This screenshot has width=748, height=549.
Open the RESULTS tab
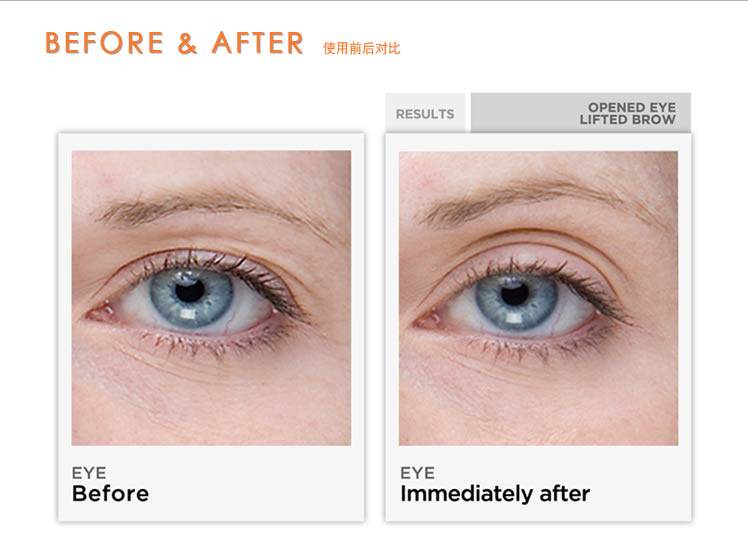tap(425, 114)
